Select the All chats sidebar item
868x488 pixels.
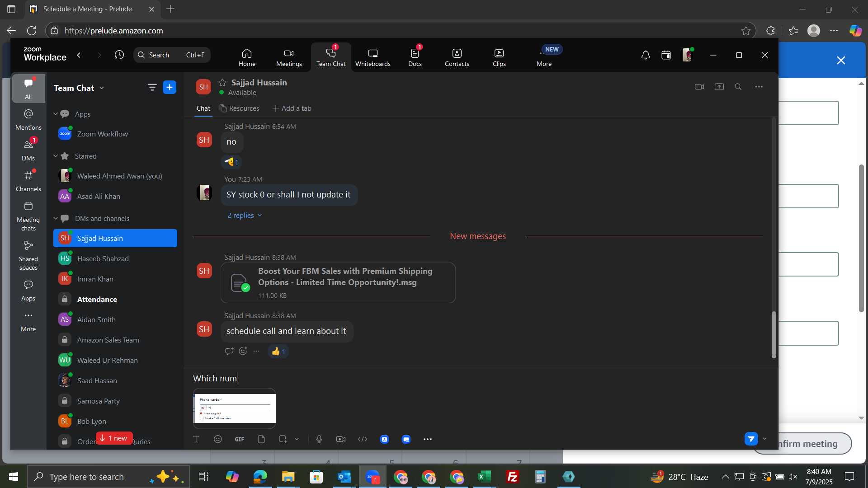28,89
